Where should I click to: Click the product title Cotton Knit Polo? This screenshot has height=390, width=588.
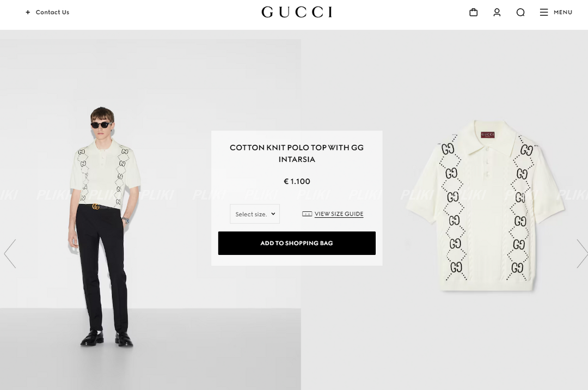[x=297, y=154]
